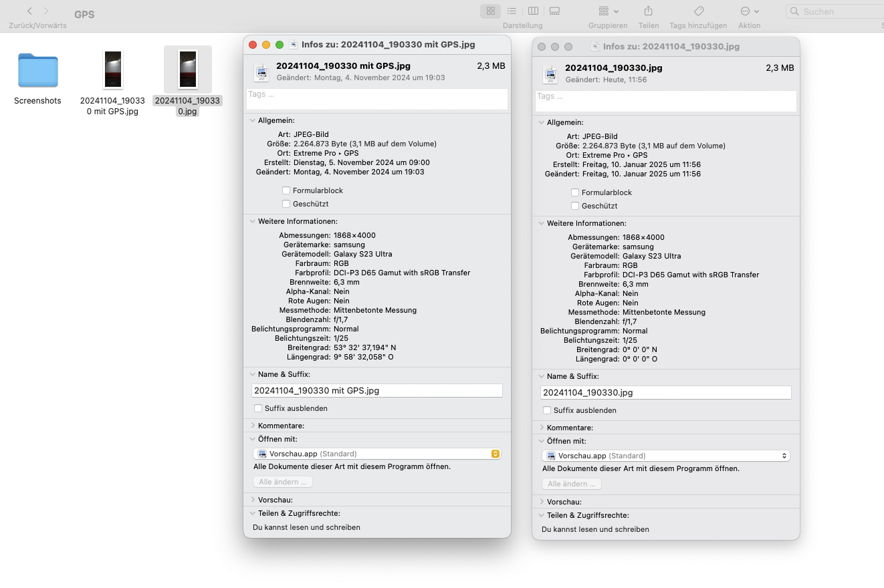Image resolution: width=884 pixels, height=588 pixels.
Task: Expand Vorschau section in the right info window
Action: pos(542,502)
